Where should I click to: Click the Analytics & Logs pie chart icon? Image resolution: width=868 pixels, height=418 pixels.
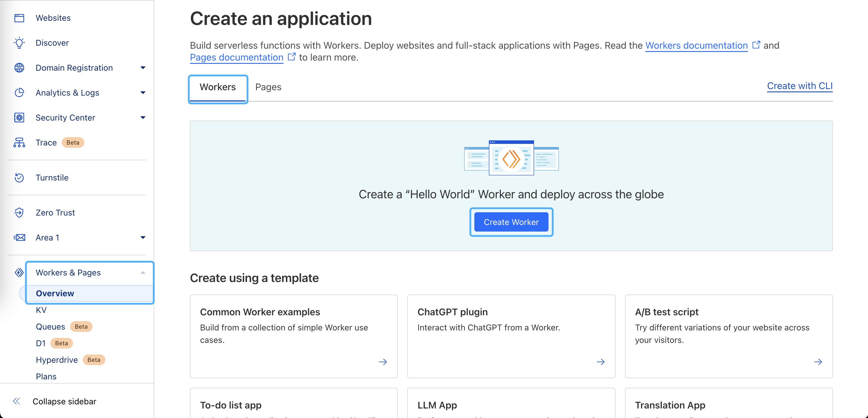pyautogui.click(x=19, y=93)
